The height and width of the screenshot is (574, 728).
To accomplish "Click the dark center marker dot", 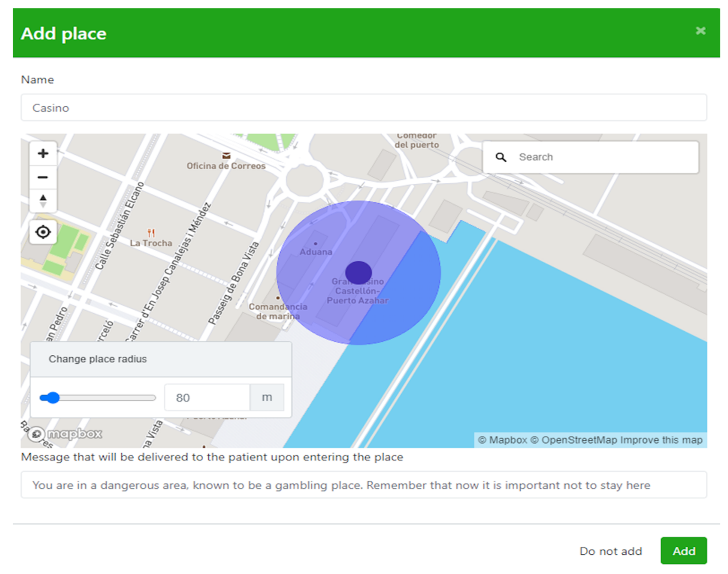I will (x=358, y=273).
